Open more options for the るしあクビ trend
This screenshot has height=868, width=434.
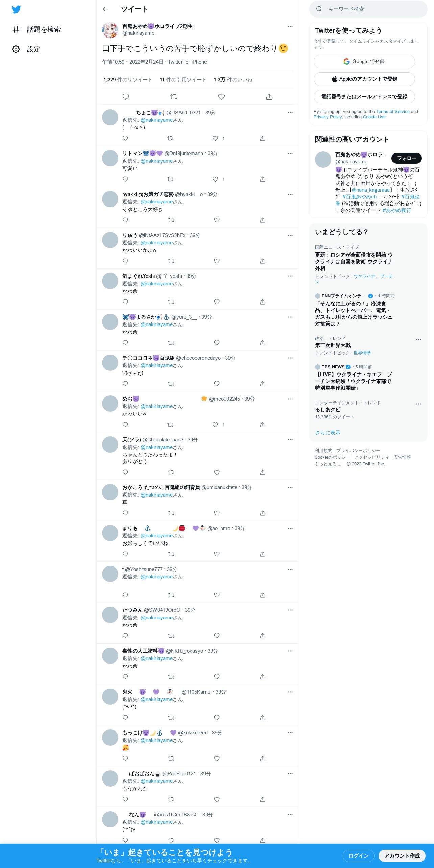[418, 404]
